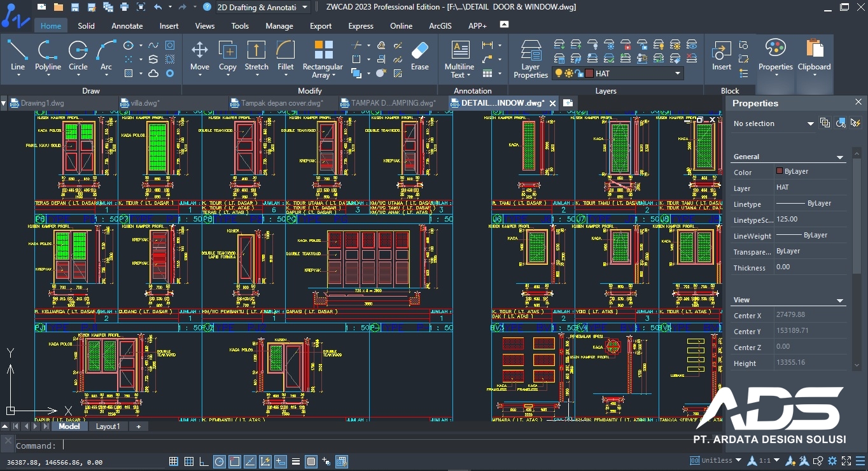868x471 pixels.
Task: Switch to the Annotate ribbon tab
Action: 127,26
